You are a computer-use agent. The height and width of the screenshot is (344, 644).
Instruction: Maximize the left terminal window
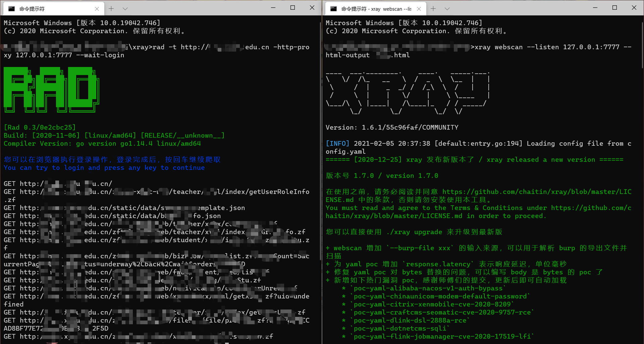pos(292,8)
